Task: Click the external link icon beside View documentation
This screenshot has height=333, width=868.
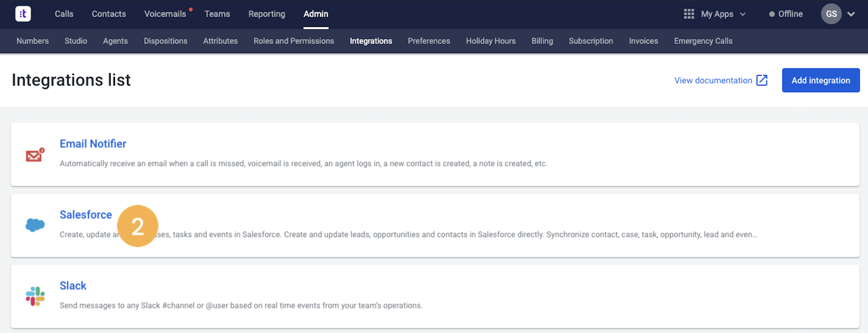Action: [761, 80]
